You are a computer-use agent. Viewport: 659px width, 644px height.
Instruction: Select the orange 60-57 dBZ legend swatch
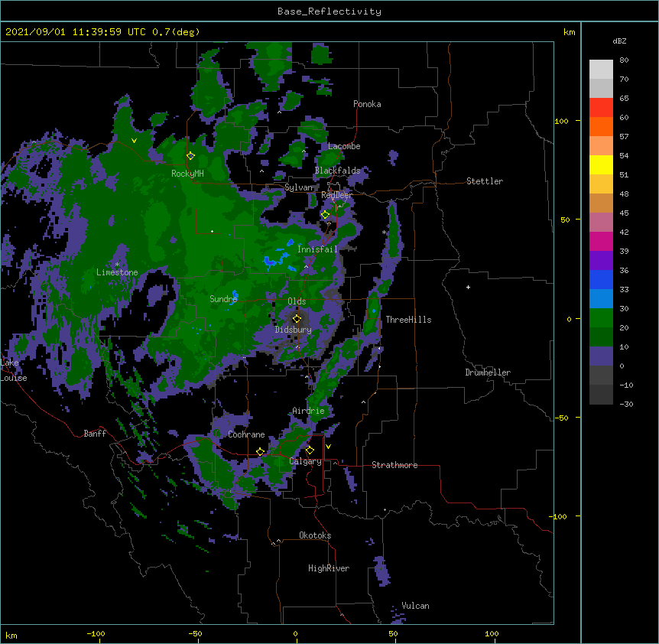[x=601, y=126]
